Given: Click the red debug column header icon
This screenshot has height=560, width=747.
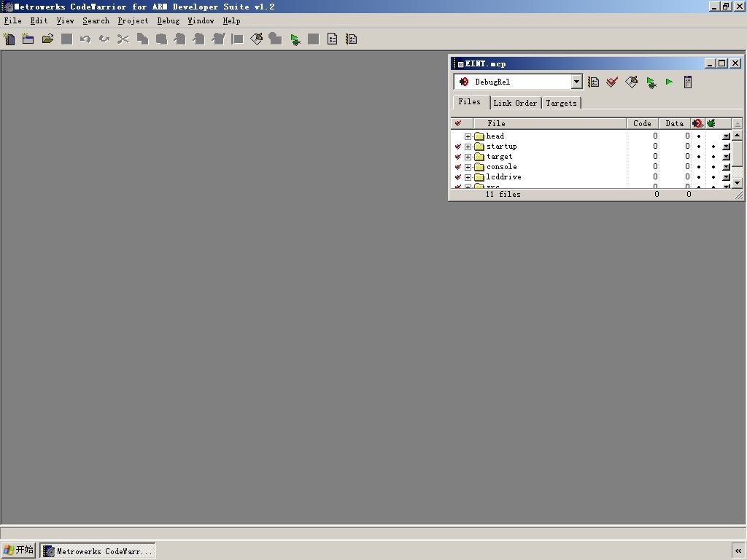Looking at the screenshot, I should click(697, 123).
